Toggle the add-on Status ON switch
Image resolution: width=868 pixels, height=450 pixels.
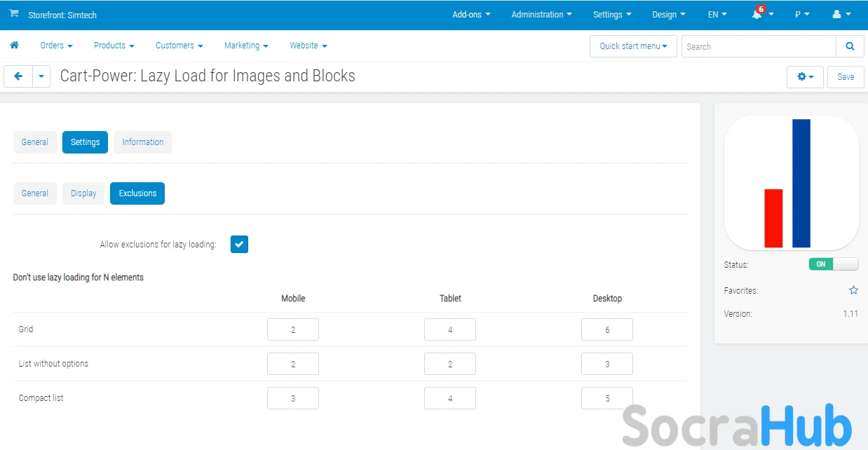(833, 264)
